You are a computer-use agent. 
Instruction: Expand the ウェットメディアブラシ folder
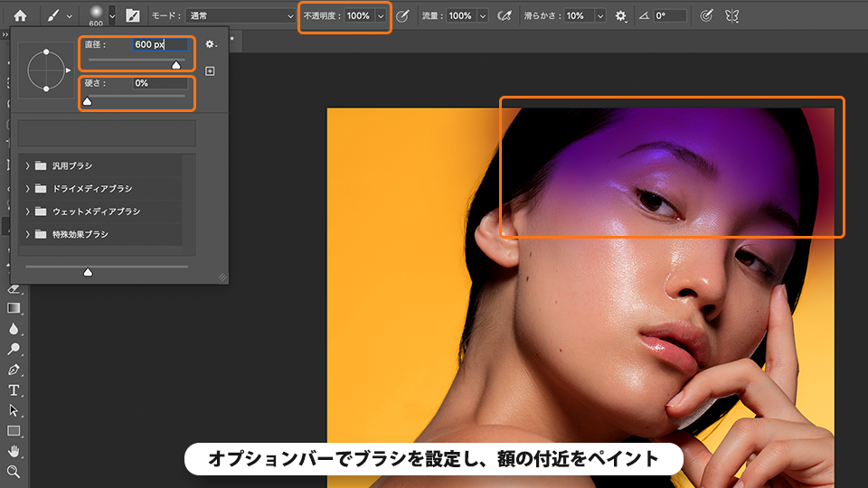coord(28,211)
